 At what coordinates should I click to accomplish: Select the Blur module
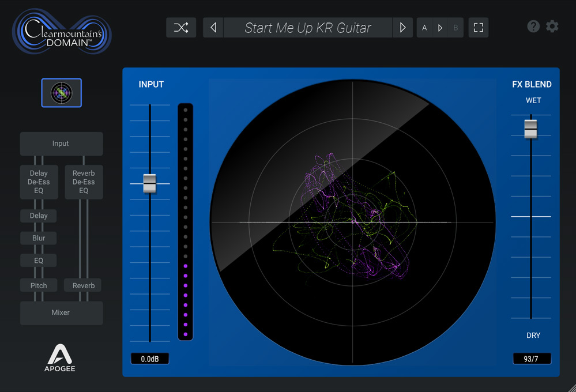point(39,238)
